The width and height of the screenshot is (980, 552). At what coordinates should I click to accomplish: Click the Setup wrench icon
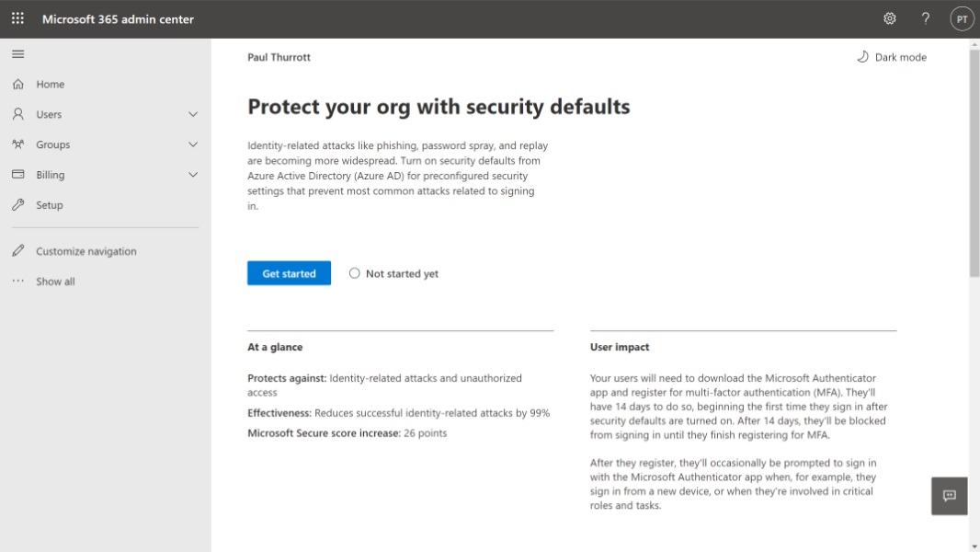17,205
